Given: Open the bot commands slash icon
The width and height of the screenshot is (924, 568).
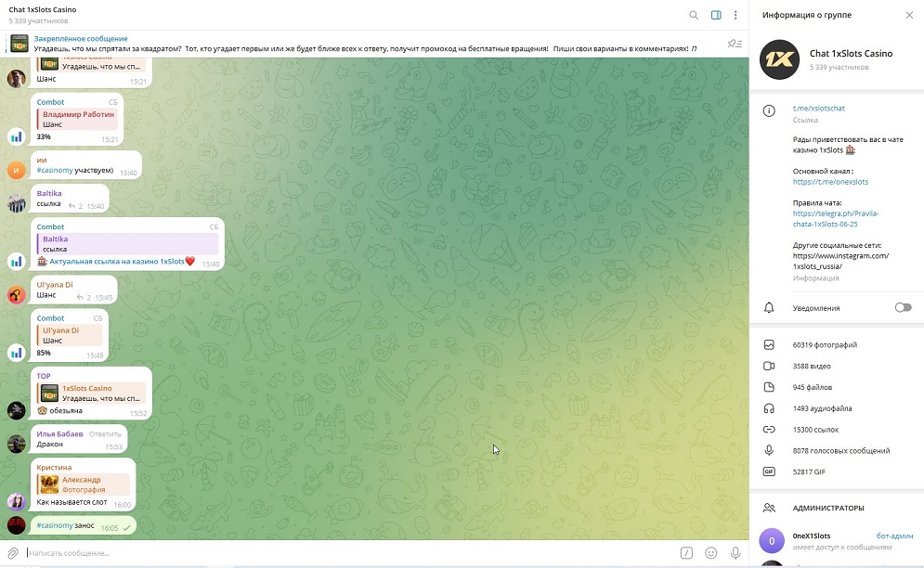Looking at the screenshot, I should point(686,552).
